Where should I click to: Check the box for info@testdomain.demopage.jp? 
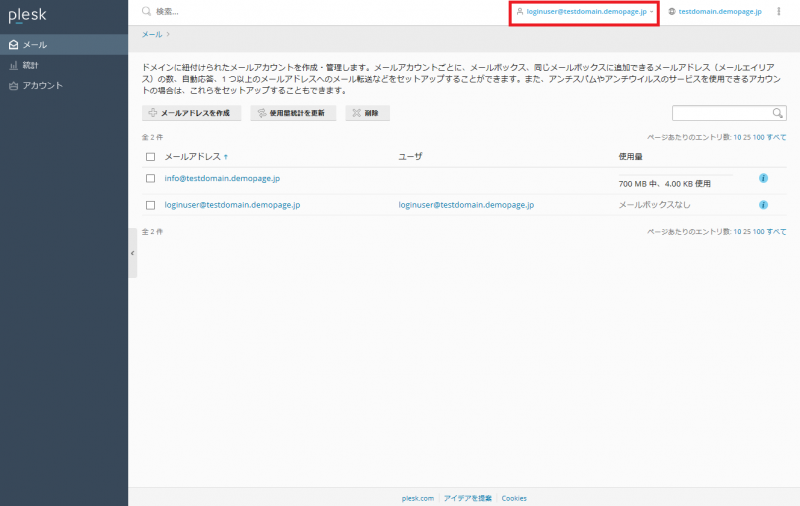pos(150,178)
